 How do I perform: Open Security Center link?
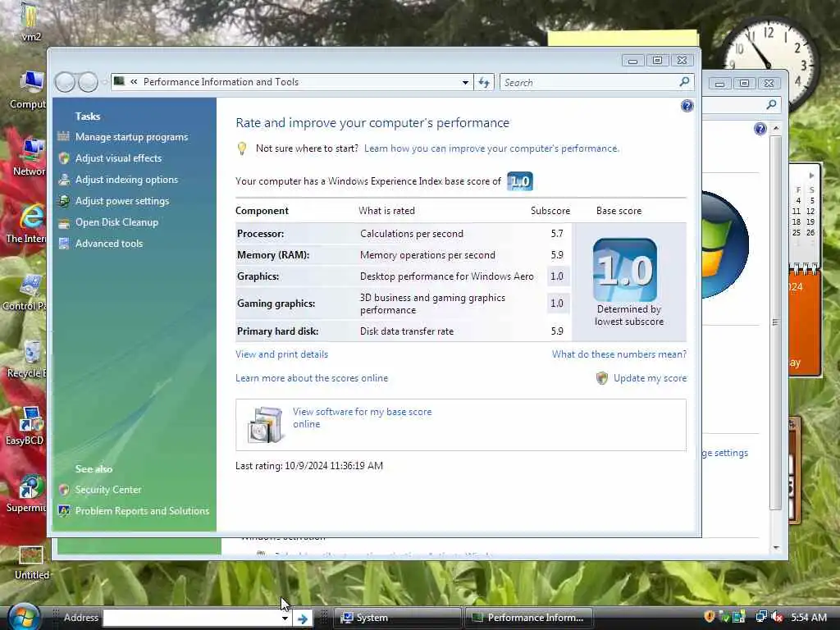coord(108,490)
